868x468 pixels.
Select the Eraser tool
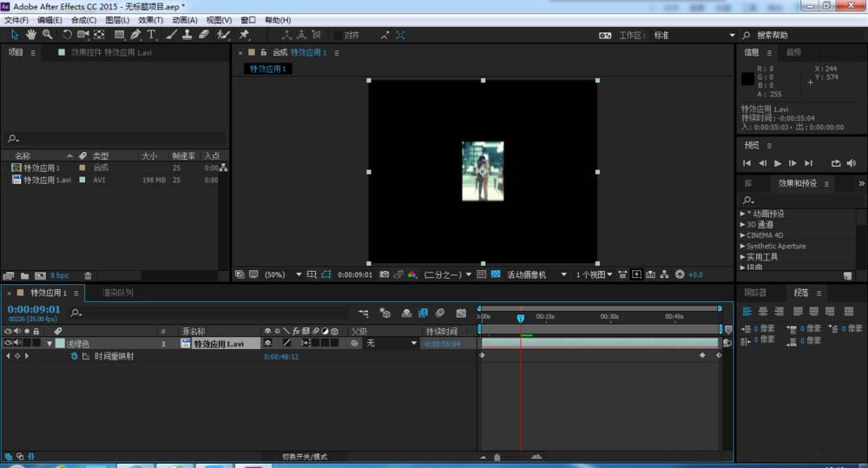click(x=204, y=35)
